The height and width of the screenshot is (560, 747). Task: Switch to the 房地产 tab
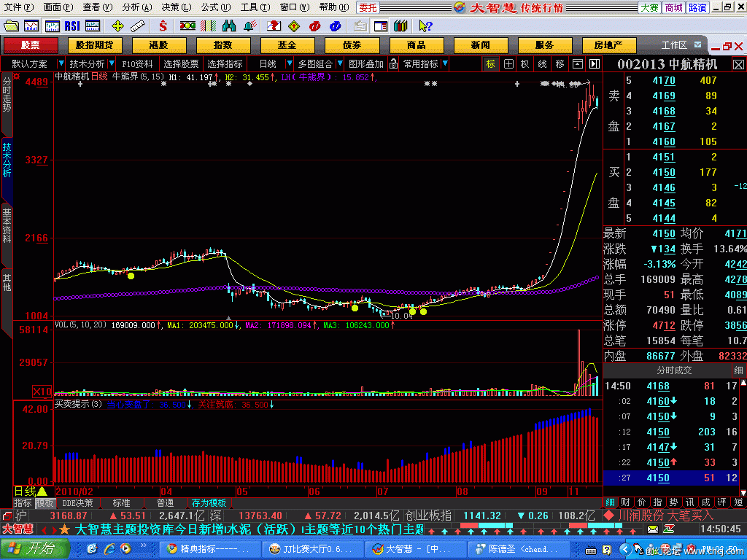pos(609,45)
